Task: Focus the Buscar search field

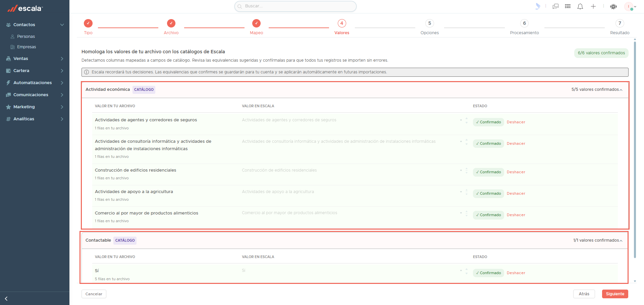Action: click(296, 6)
